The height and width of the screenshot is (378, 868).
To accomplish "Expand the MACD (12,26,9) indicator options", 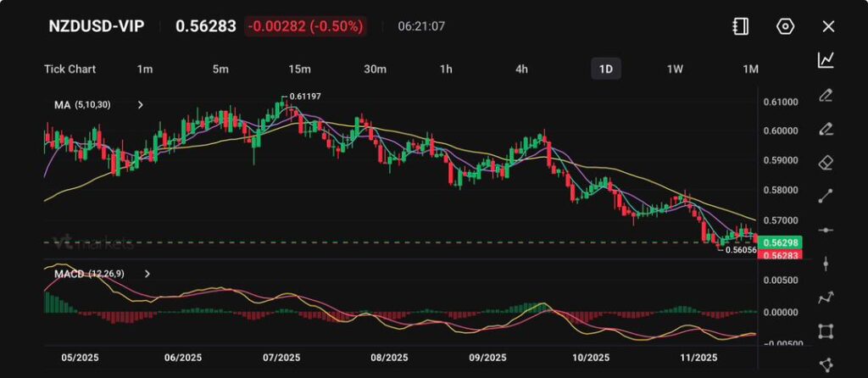I will pyautogui.click(x=147, y=275).
